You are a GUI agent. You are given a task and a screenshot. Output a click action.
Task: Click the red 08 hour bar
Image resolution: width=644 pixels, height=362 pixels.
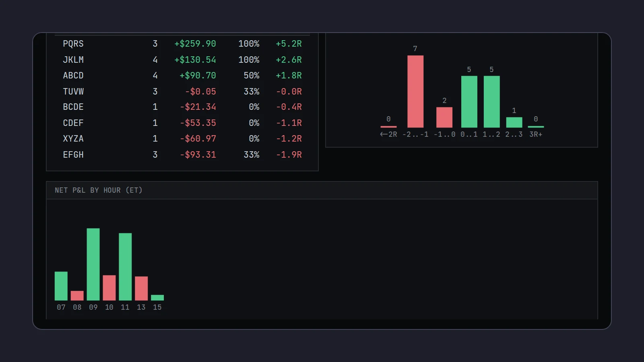tap(77, 296)
